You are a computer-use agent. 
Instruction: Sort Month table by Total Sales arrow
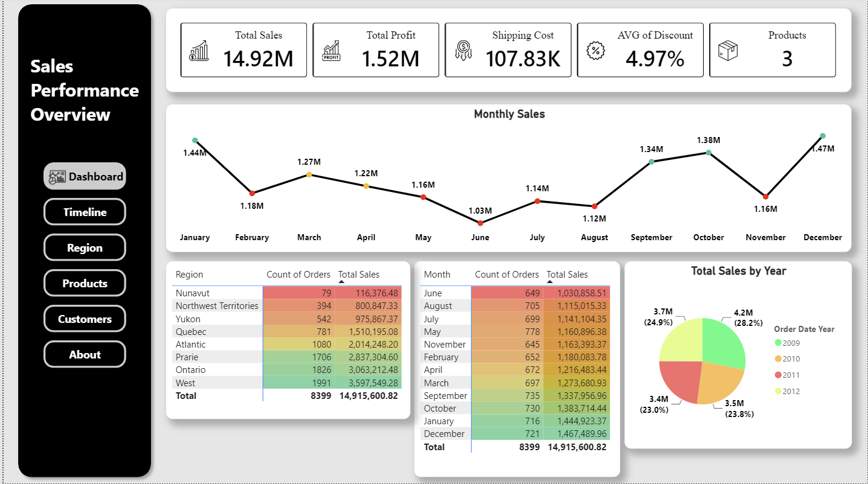tap(550, 282)
